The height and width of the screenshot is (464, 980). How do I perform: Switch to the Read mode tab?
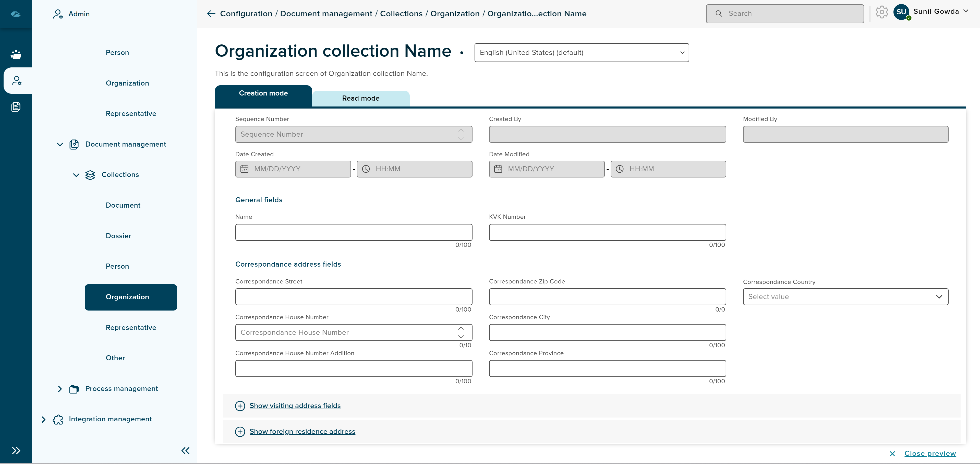pyautogui.click(x=361, y=98)
